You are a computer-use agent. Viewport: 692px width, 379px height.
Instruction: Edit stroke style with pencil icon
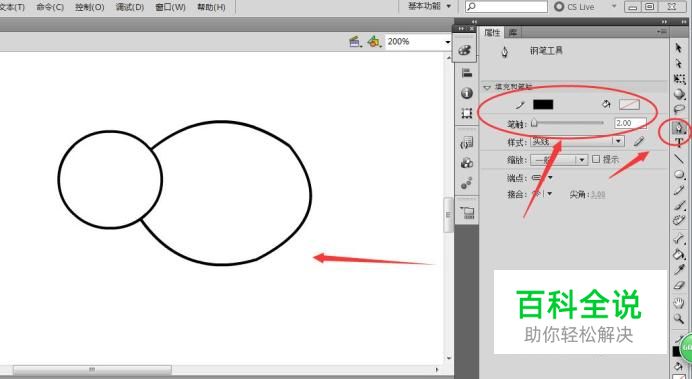tap(639, 141)
